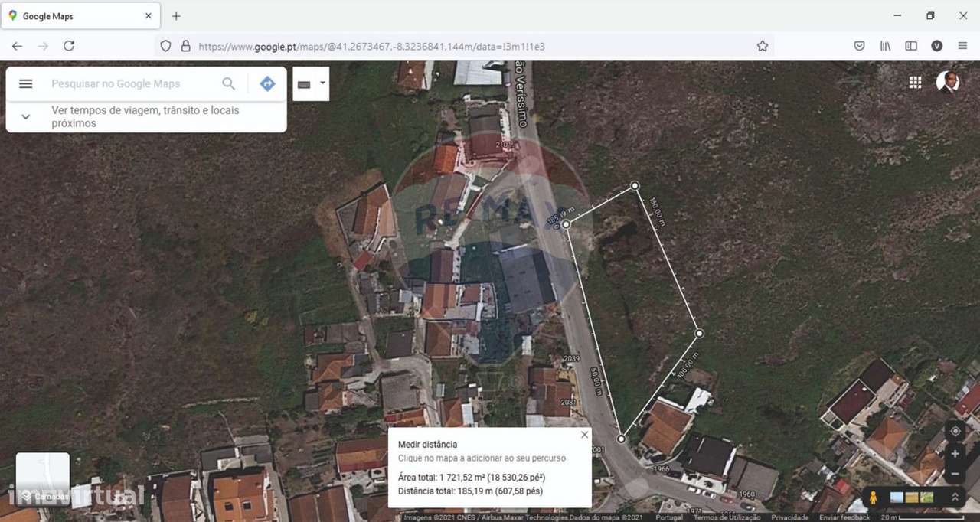980x522 pixels.
Task: Click the house number 1960 label
Action: coord(746,494)
